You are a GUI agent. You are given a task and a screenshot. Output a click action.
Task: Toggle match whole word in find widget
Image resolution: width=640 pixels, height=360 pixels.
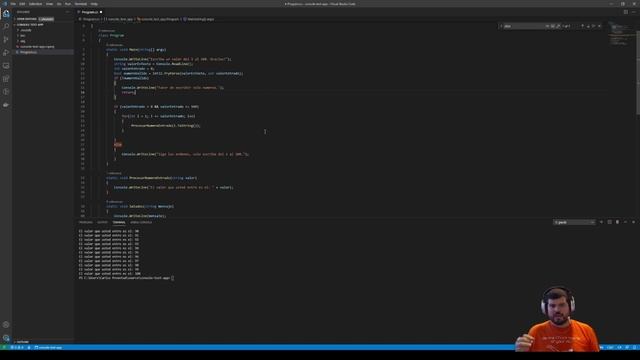553,26
